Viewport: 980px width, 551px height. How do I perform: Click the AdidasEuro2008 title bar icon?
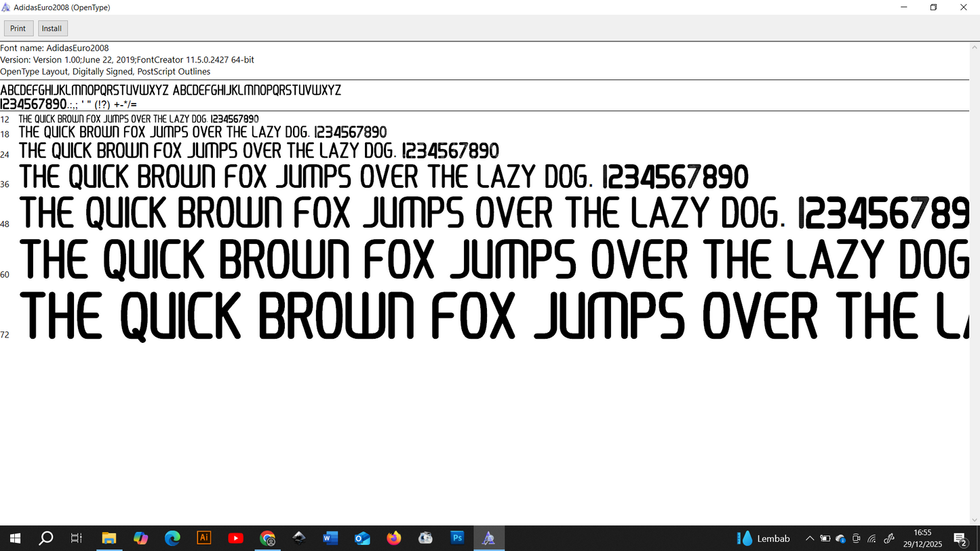tap(6, 7)
